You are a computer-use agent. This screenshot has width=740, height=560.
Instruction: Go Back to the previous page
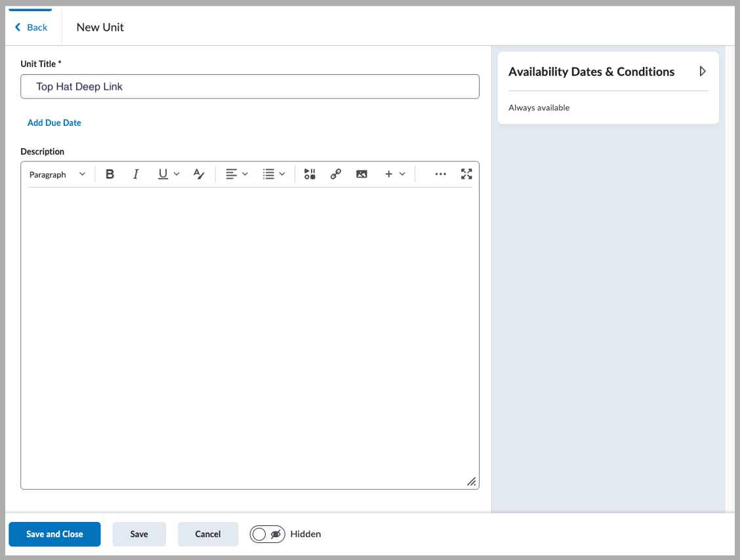(31, 27)
